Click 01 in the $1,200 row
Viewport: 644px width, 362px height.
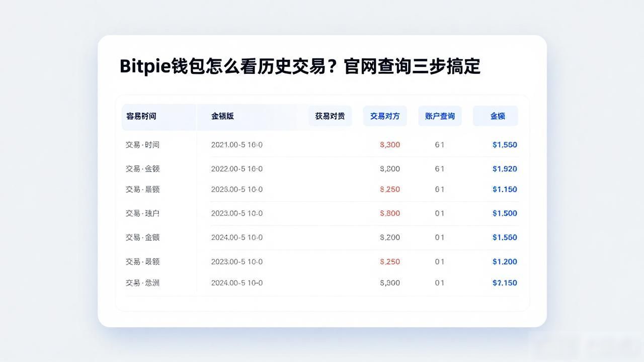coord(440,261)
